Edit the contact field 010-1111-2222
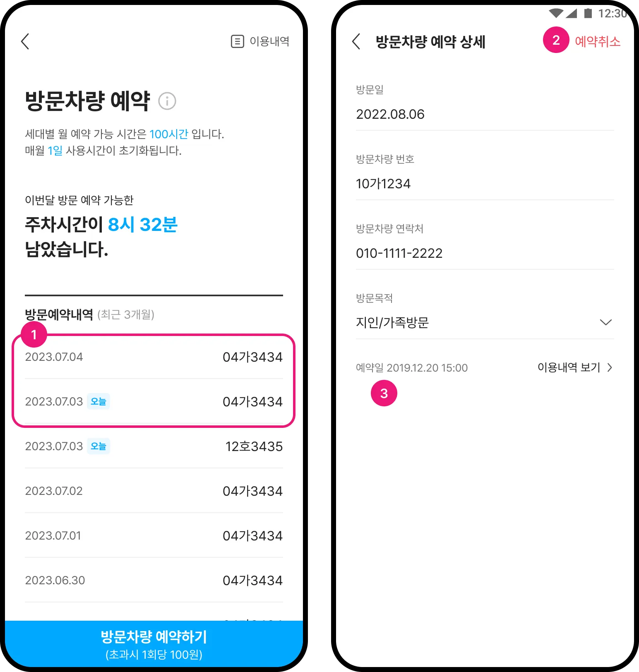639x672 pixels. [x=485, y=253]
